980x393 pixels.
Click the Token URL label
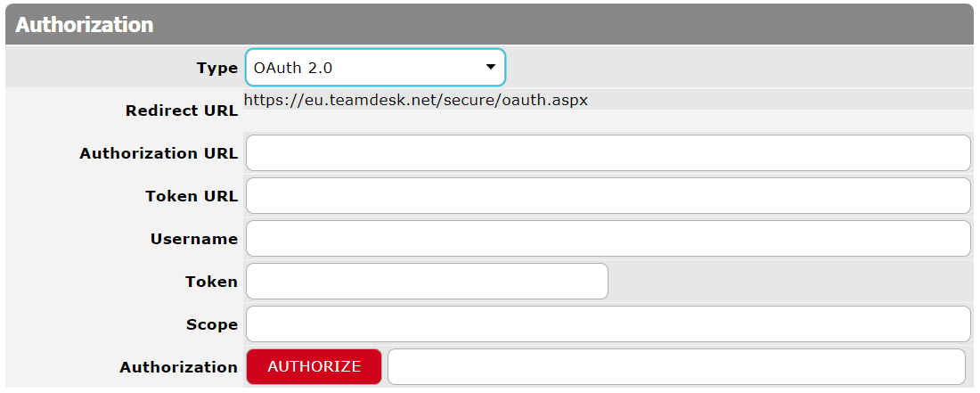click(x=192, y=196)
